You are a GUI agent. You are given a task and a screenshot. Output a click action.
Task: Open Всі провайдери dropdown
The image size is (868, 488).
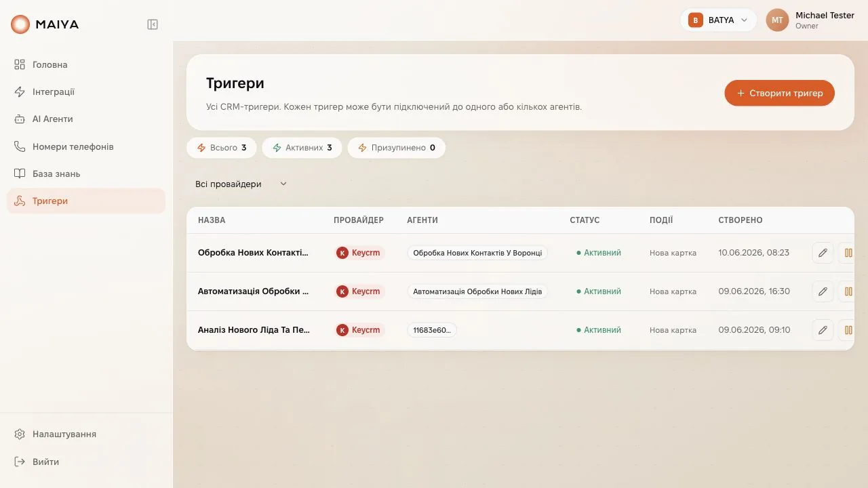(241, 184)
